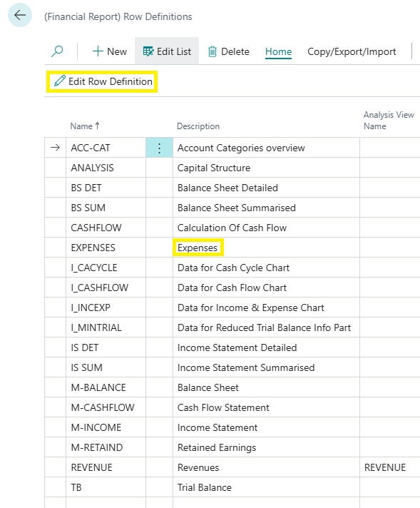Open the Analysis View Name column header

click(388, 121)
